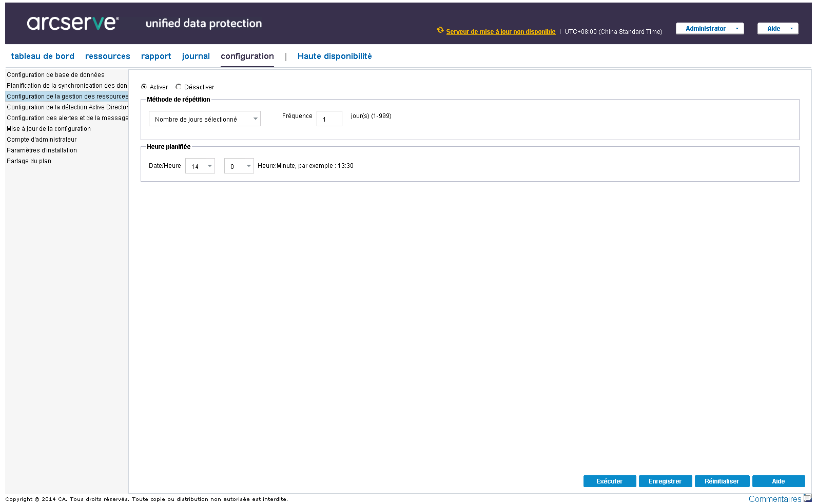
Task: Select Compte d'administrateur in sidebar
Action: (x=42, y=140)
